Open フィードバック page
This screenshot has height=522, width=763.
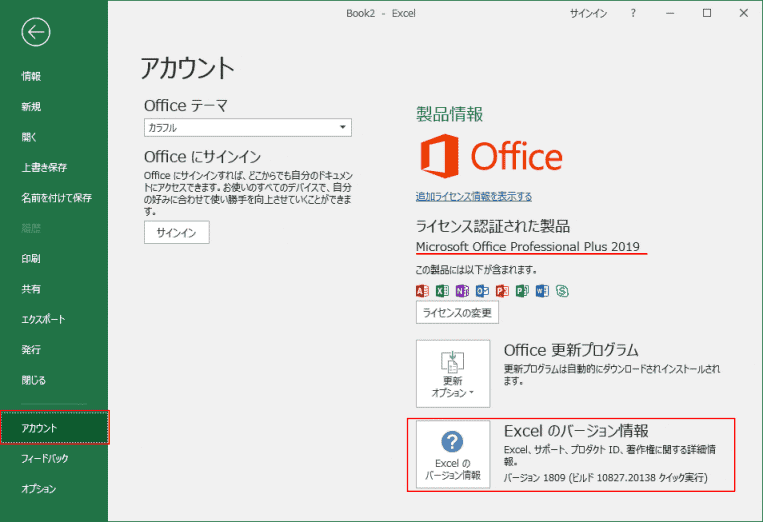(x=45, y=458)
